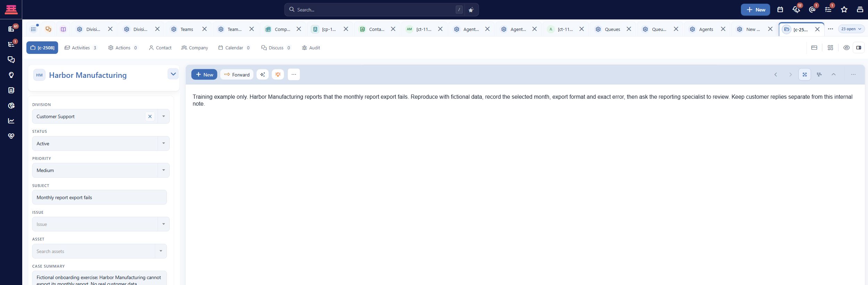Click the search bar pin star icon
This screenshot has height=285, width=868.
[x=471, y=10]
